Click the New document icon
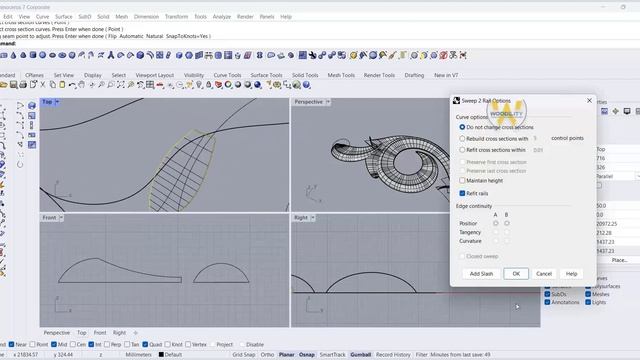The width and height of the screenshot is (640, 360). coord(33,85)
